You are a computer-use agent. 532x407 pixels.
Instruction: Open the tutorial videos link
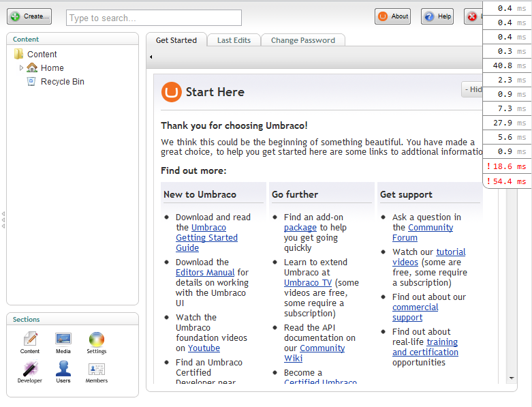click(429, 257)
